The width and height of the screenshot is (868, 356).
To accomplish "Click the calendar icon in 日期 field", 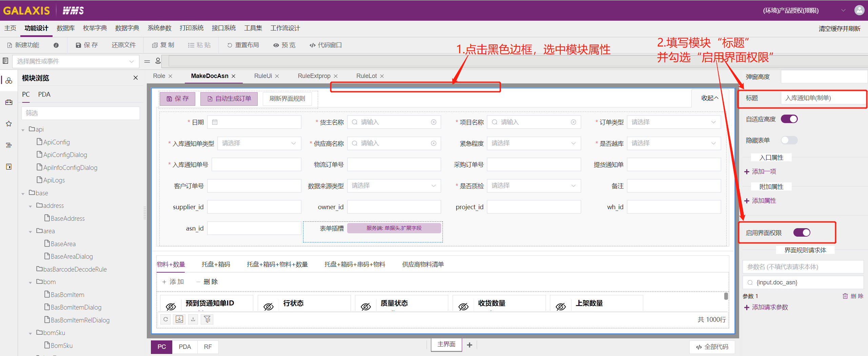I will pyautogui.click(x=215, y=122).
